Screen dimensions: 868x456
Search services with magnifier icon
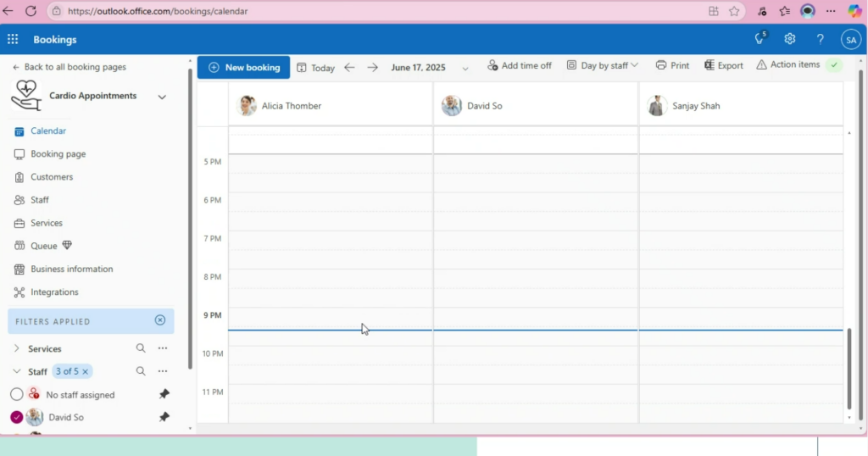click(141, 348)
